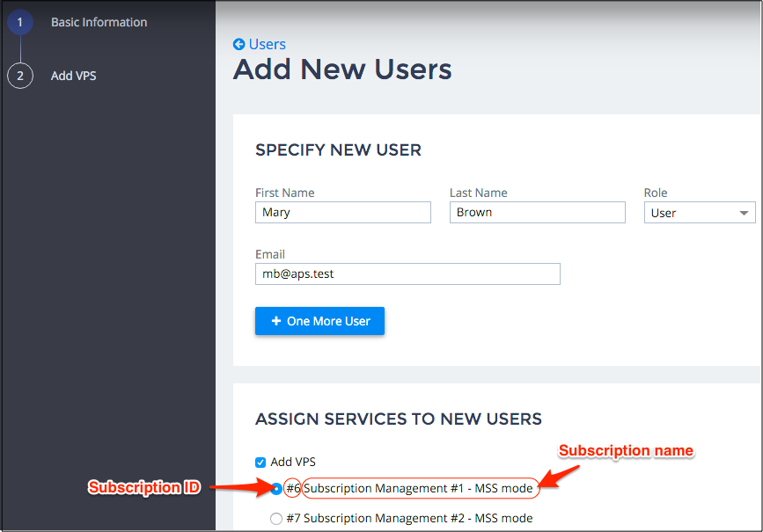Click the back arrow icon beside Users
Screen dimensions: 763x532
tap(238, 44)
